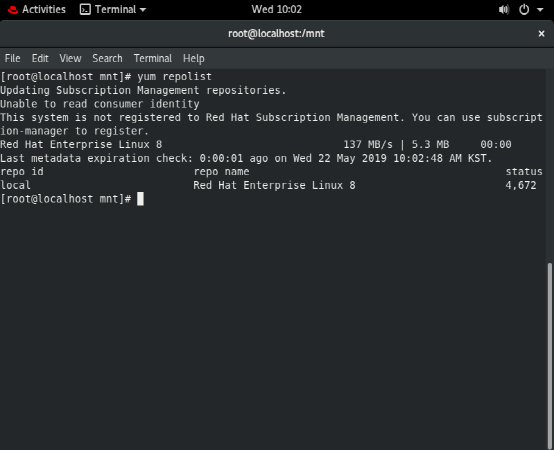This screenshot has width=554, height=450.
Task: Click the 'yum repolist' command text
Action: pos(175,77)
